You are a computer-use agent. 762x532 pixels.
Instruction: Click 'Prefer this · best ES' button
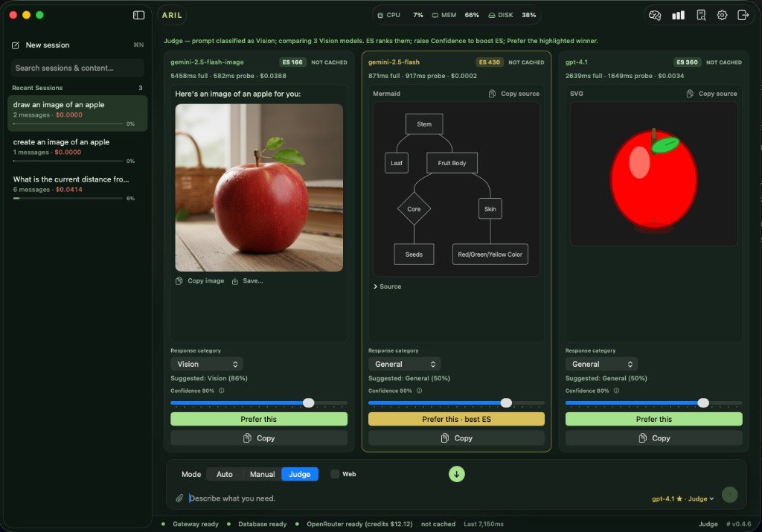pyautogui.click(x=456, y=419)
